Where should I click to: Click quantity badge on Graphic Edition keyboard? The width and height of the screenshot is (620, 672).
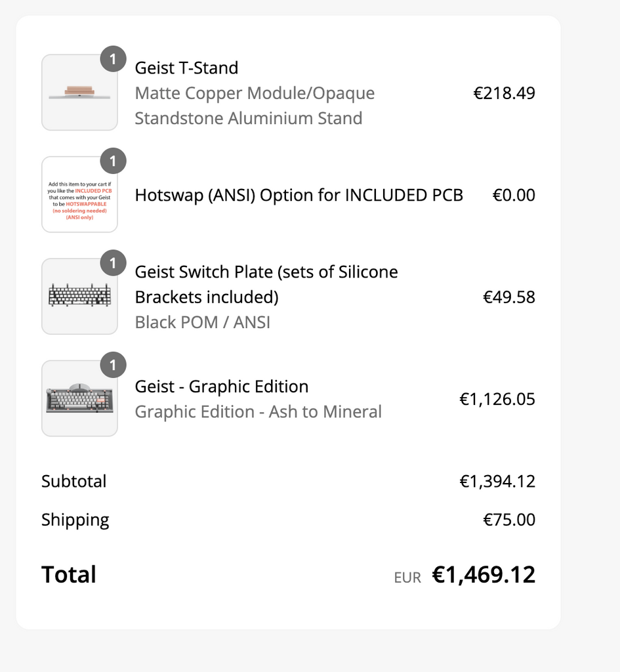pyautogui.click(x=113, y=366)
